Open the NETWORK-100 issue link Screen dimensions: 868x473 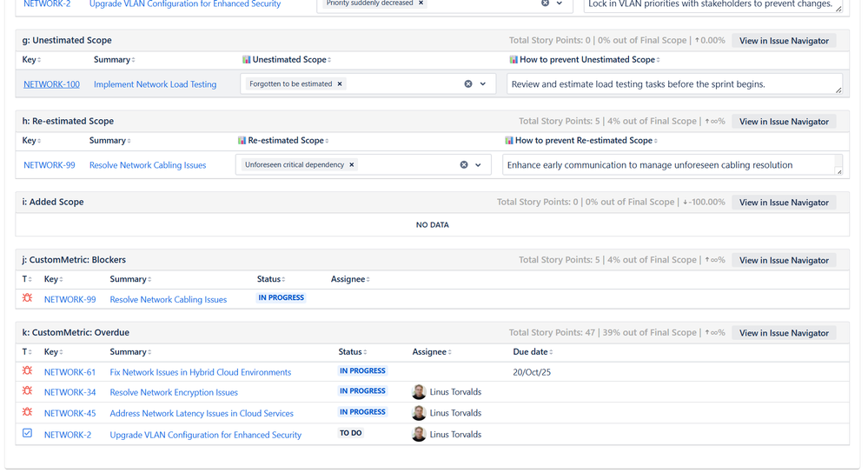[x=51, y=84]
